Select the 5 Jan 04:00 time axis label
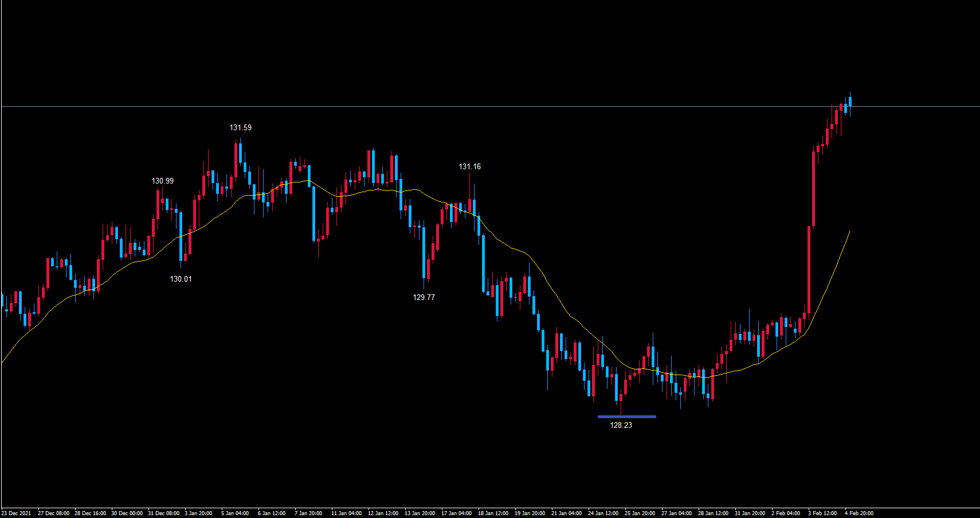Image resolution: width=980 pixels, height=518 pixels. click(x=235, y=513)
